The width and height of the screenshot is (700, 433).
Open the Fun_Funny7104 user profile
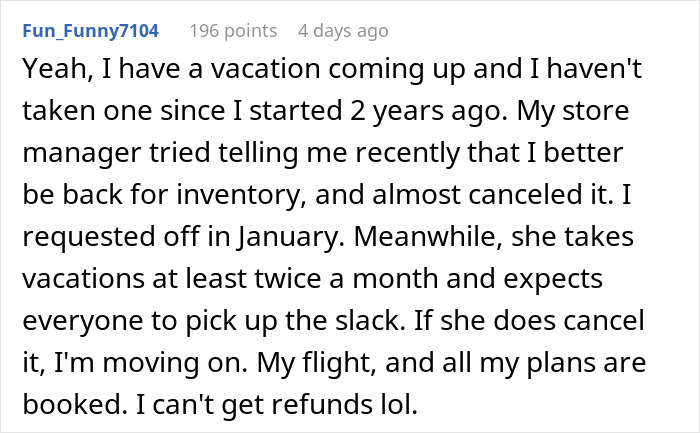pos(91,31)
